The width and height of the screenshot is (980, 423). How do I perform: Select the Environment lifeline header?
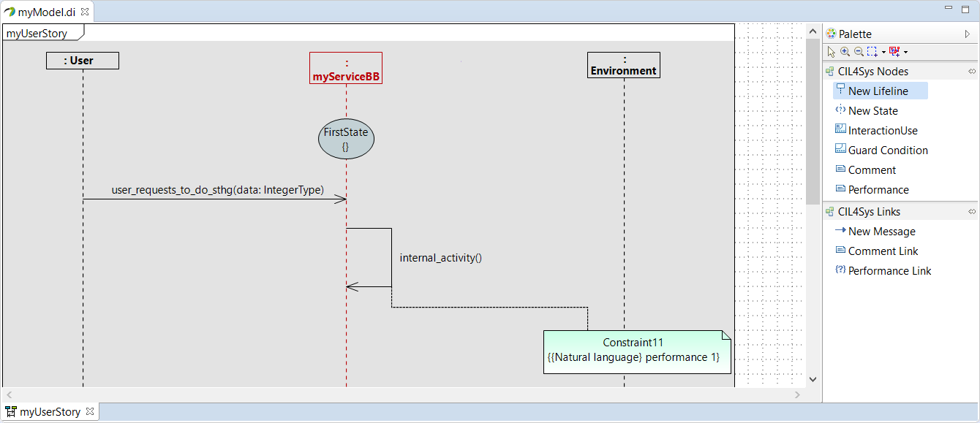tap(624, 65)
